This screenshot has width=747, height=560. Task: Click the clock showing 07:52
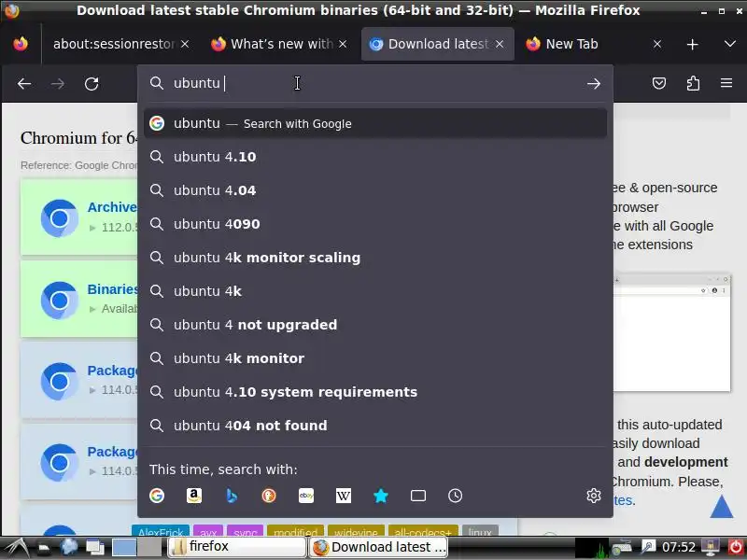point(679,547)
